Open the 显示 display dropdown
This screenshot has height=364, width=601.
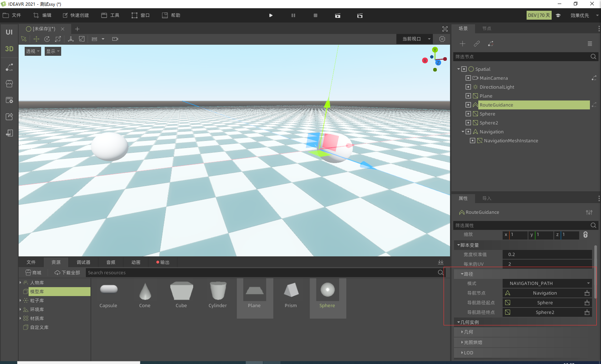coord(53,51)
